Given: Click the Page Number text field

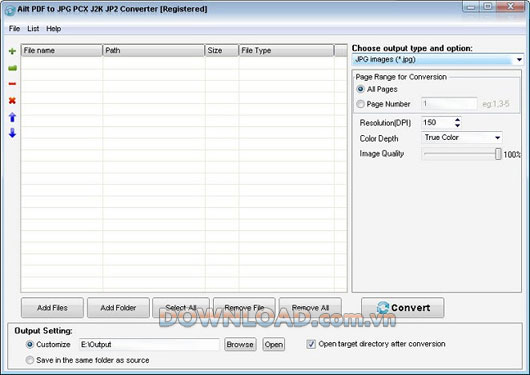Looking at the screenshot, I should pos(449,104).
